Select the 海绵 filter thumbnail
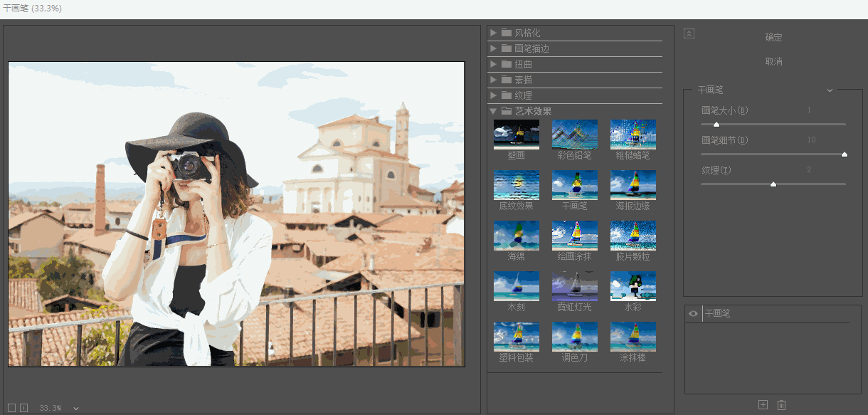 pos(517,235)
